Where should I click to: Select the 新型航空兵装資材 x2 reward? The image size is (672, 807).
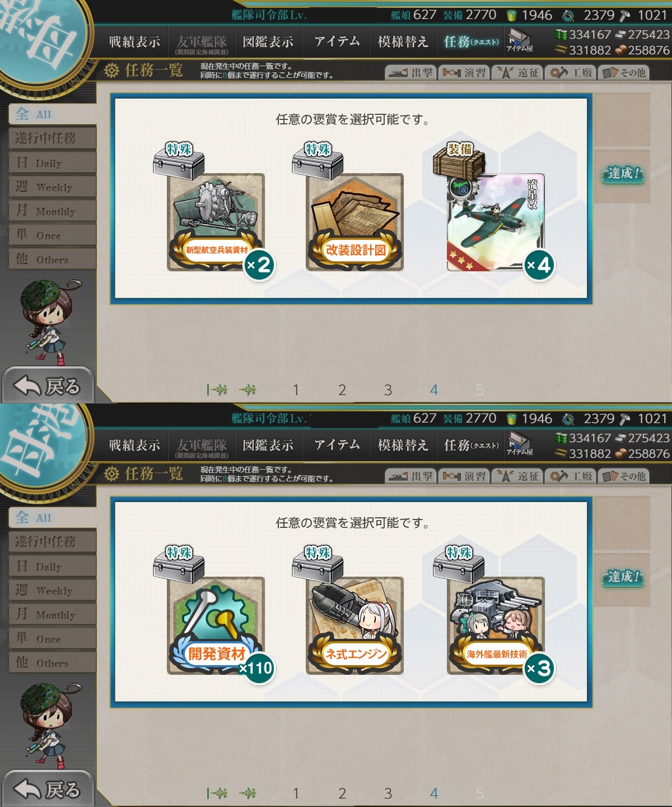coord(216,222)
